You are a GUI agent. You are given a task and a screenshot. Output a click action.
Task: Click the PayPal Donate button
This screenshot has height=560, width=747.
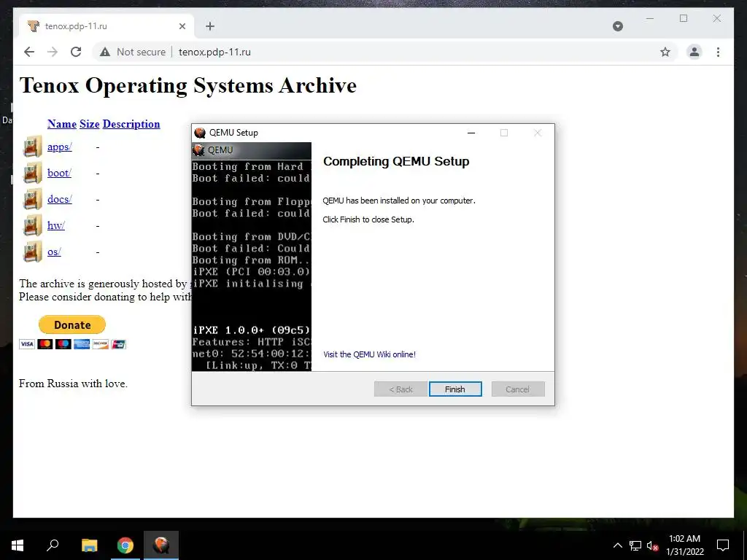(72, 324)
